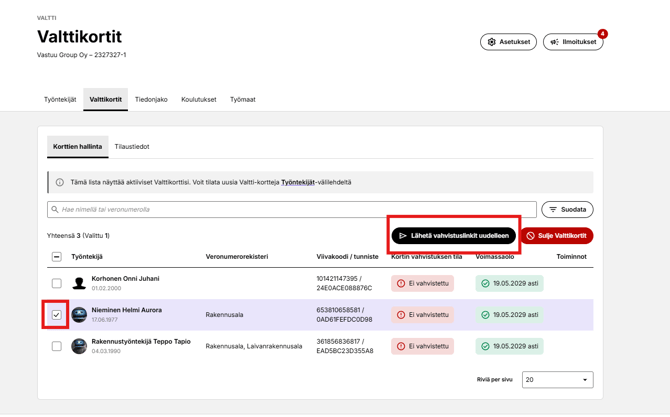Click Ei vahvistettu status in Korhonen row
670x417 pixels.
[x=423, y=283]
